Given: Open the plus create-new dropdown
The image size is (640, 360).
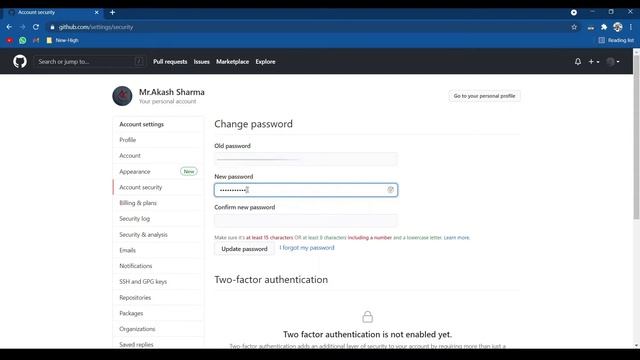Looking at the screenshot, I should click(593, 62).
